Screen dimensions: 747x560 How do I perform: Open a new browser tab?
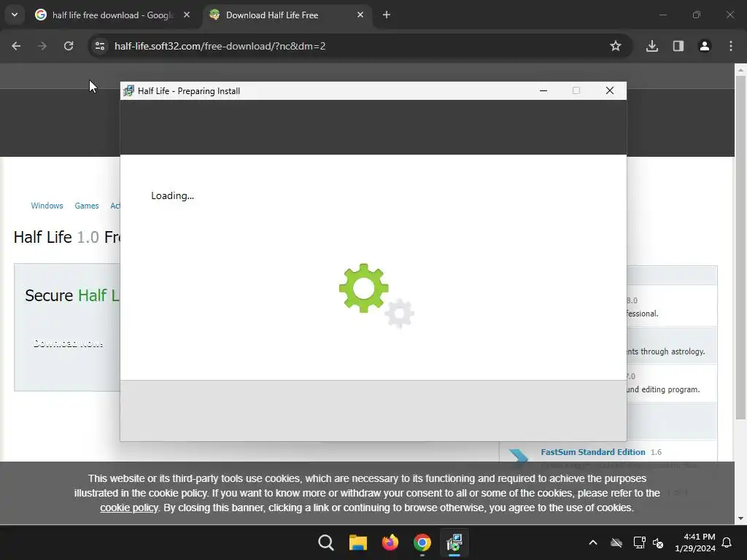(387, 15)
